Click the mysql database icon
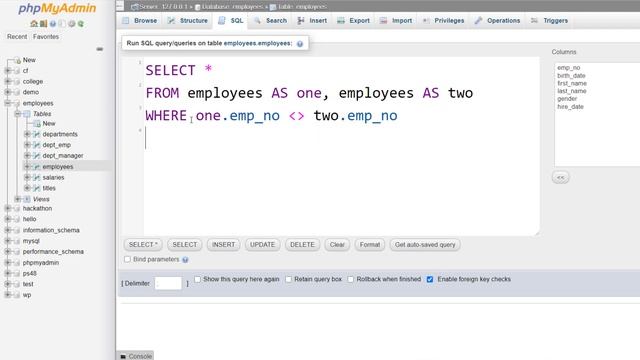The width and height of the screenshot is (640, 360). (x=17, y=241)
